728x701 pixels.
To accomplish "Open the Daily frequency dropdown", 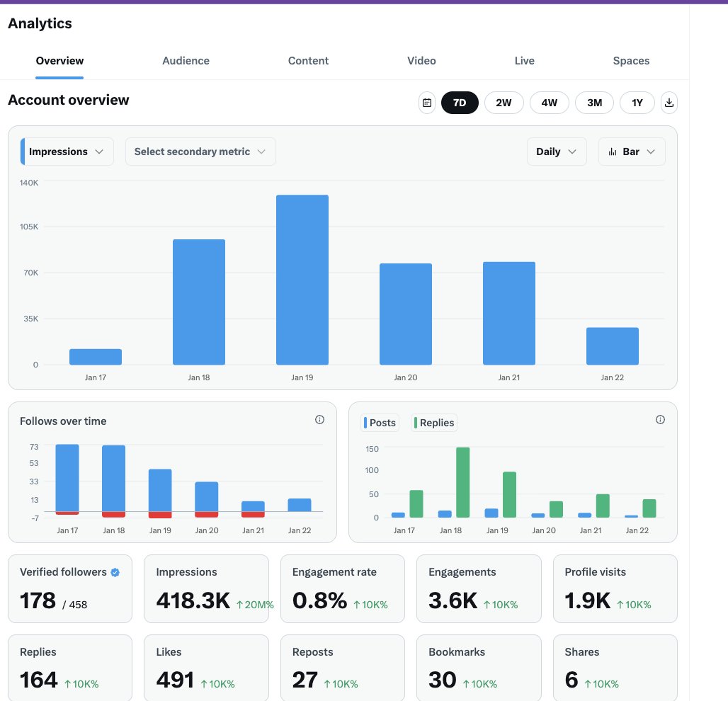I will (557, 151).
